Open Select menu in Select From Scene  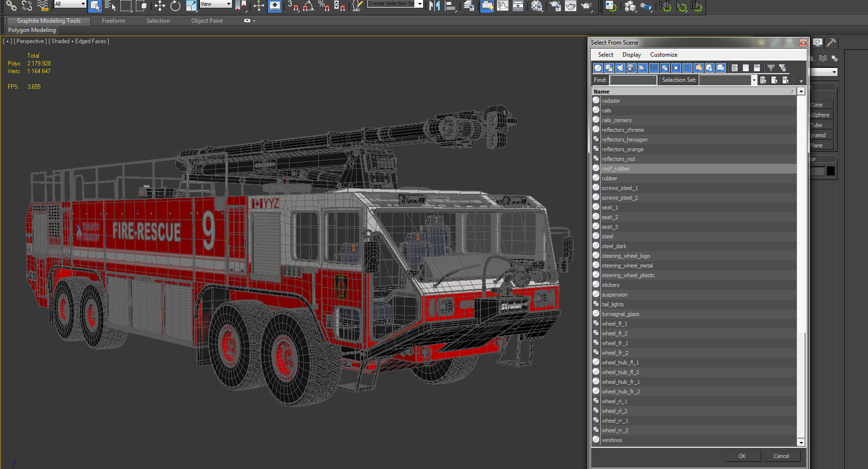tap(606, 55)
